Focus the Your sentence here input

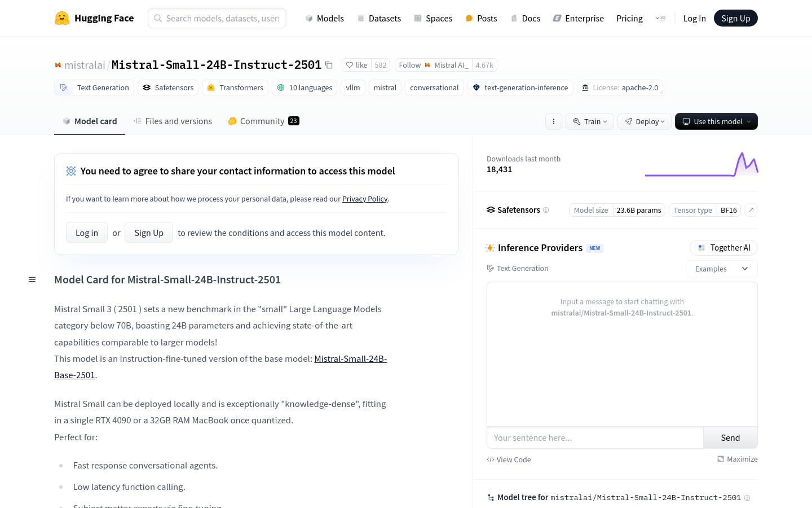tap(595, 437)
